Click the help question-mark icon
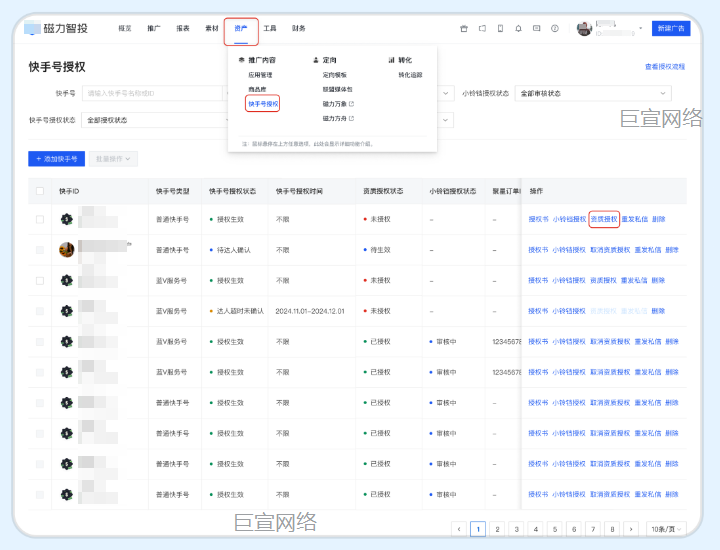This screenshot has height=550, width=720. (555, 28)
